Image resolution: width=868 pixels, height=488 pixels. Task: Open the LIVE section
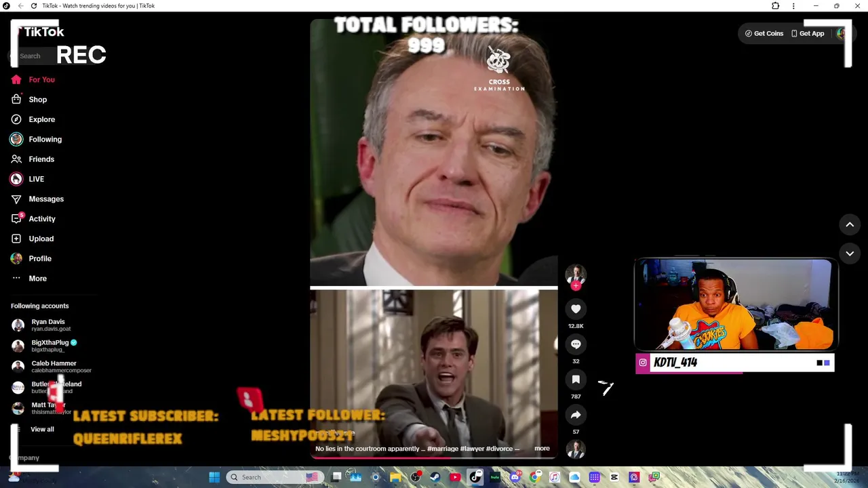27,179
